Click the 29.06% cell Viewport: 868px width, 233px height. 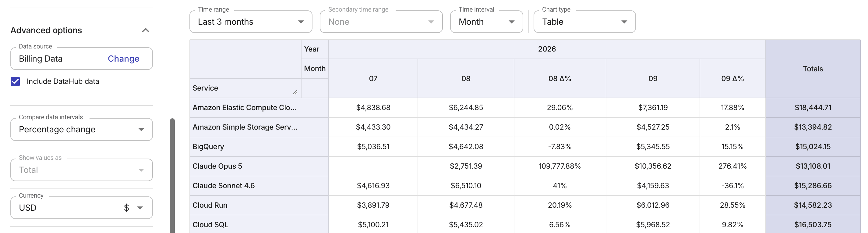pyautogui.click(x=560, y=108)
